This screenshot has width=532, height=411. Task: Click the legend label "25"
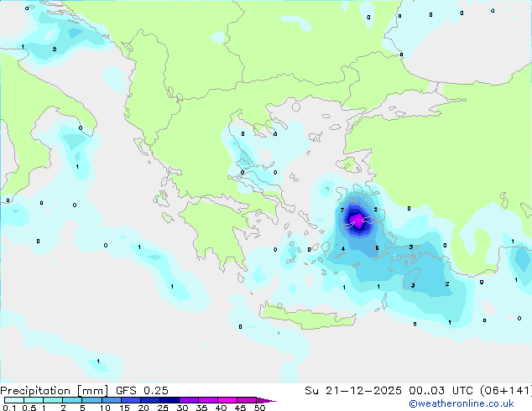point(163,408)
